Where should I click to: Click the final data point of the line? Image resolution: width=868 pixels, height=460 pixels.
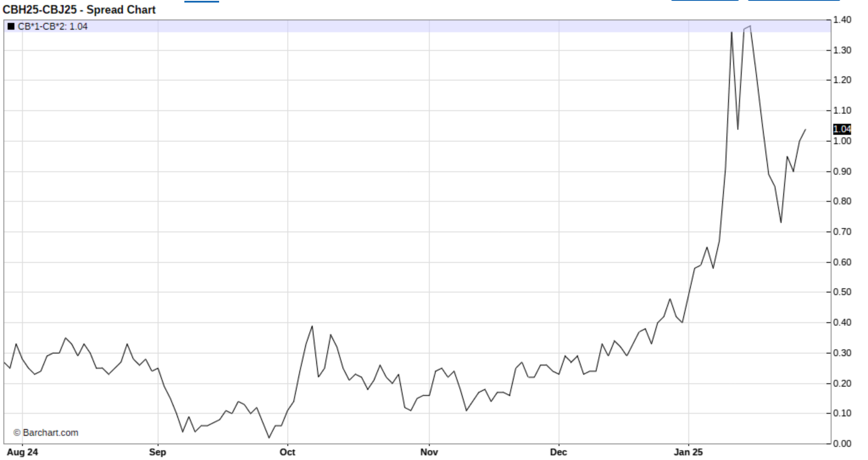(x=805, y=129)
